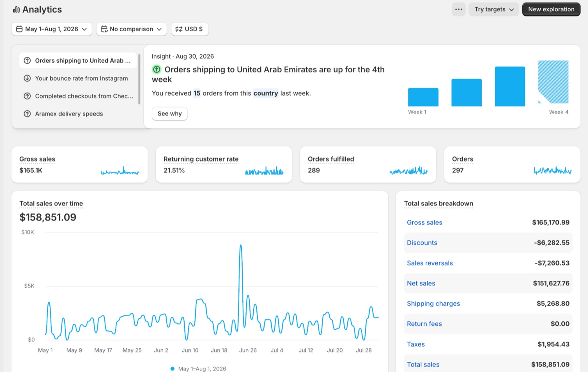Click the Week 1 bar in insight chart

point(423,97)
